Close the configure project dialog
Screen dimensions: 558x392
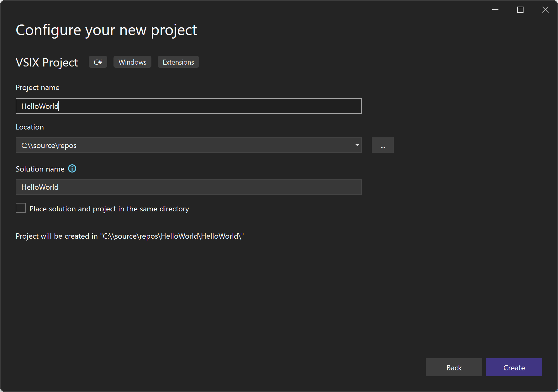pos(545,10)
